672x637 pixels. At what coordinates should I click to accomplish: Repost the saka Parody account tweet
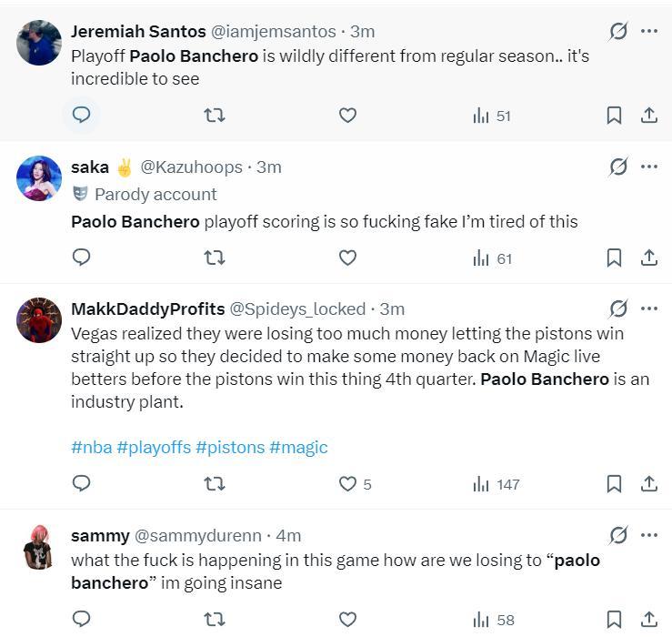[214, 258]
